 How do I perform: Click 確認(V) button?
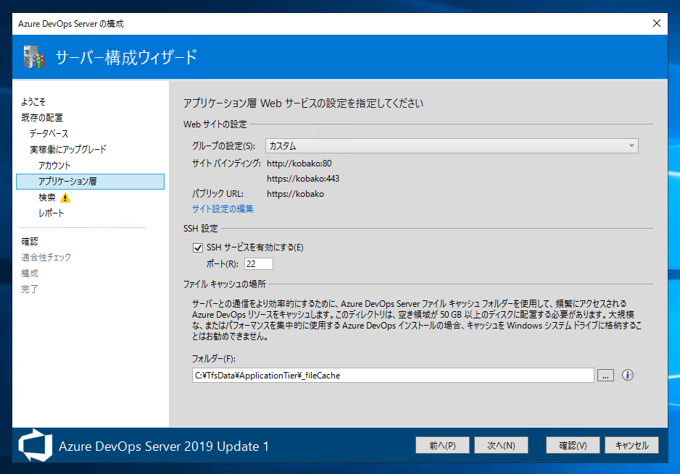click(572, 445)
